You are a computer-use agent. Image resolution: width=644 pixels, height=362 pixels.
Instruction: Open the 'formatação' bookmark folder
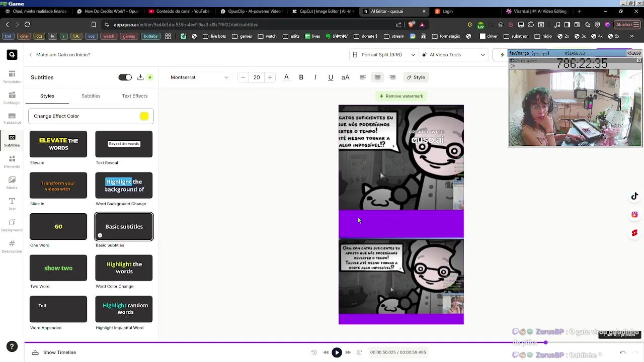click(446, 36)
